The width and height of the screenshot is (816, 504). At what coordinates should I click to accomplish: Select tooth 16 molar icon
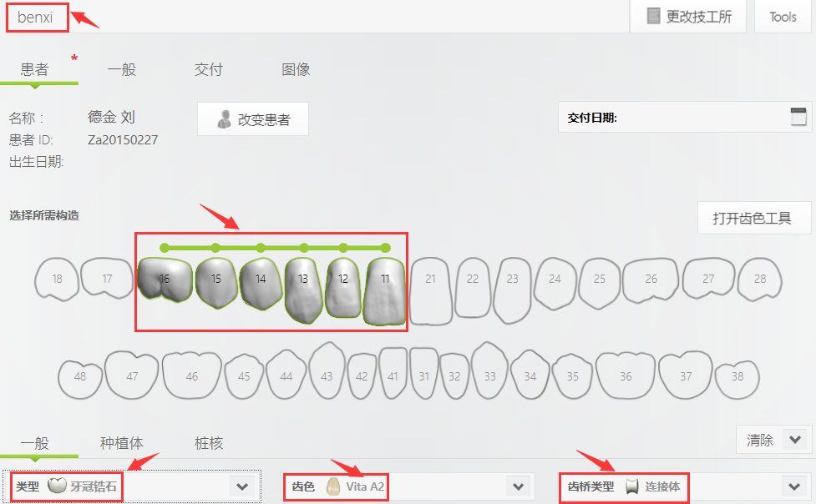(165, 280)
